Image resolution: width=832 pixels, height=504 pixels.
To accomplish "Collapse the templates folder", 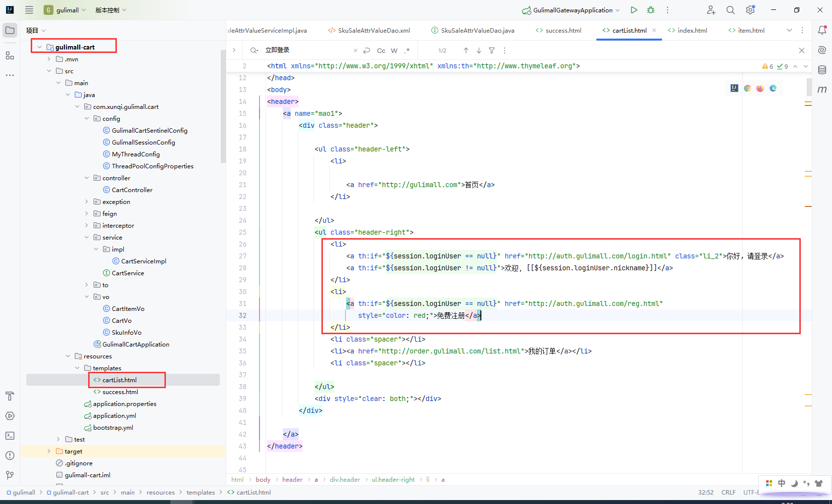I will tap(77, 368).
